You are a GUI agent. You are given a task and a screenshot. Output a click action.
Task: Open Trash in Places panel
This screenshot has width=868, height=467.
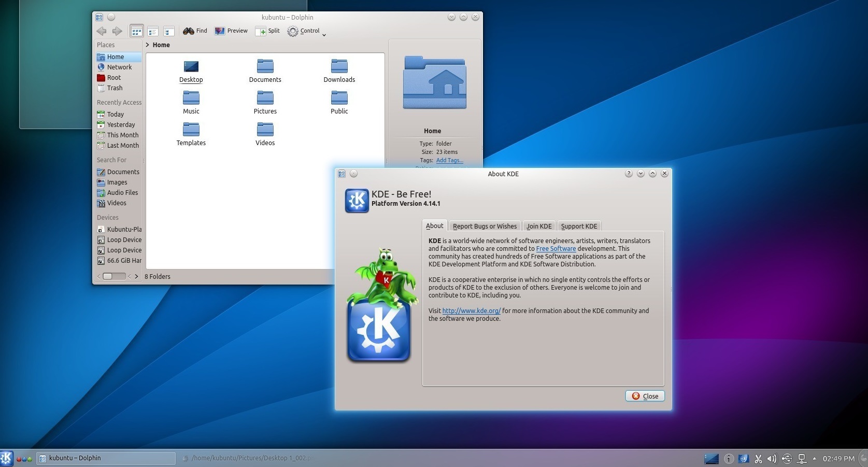click(119, 88)
